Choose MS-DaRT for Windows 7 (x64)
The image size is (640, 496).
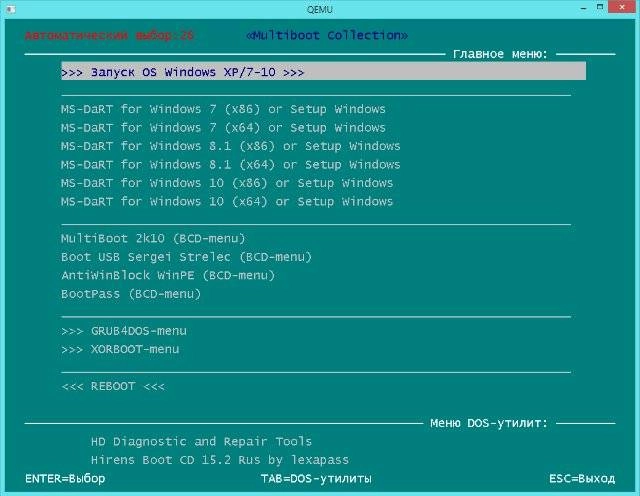point(223,128)
